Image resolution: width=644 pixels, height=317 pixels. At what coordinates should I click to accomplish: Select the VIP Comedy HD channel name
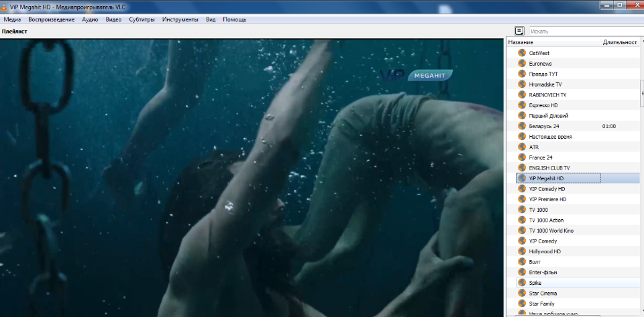[547, 188]
